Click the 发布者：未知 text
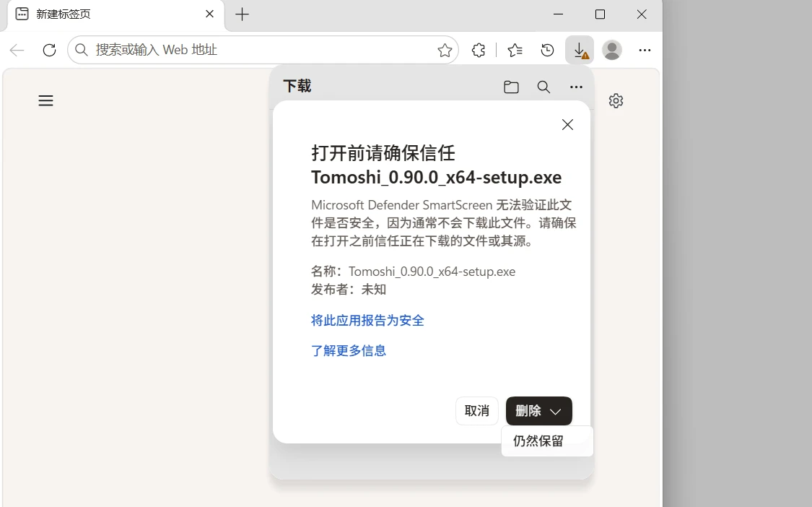The image size is (812, 507). coord(349,290)
